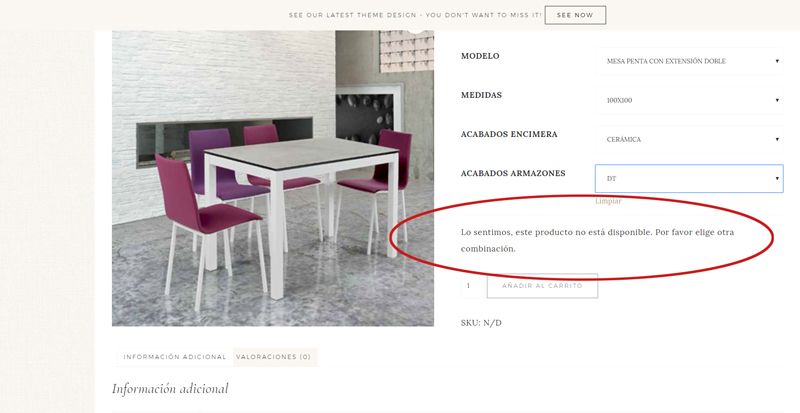Click the MEDIDAS dropdown arrow
The height and width of the screenshot is (413, 800).
coord(777,101)
